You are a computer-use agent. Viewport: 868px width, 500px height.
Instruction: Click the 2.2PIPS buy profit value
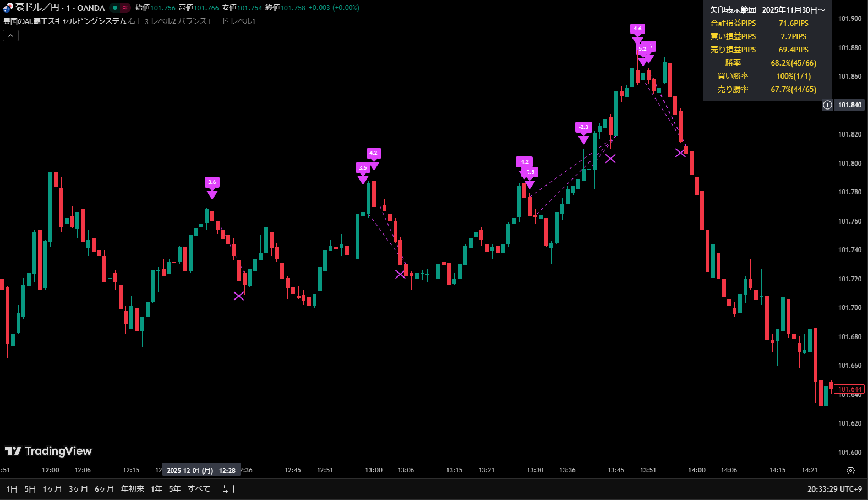pos(793,36)
